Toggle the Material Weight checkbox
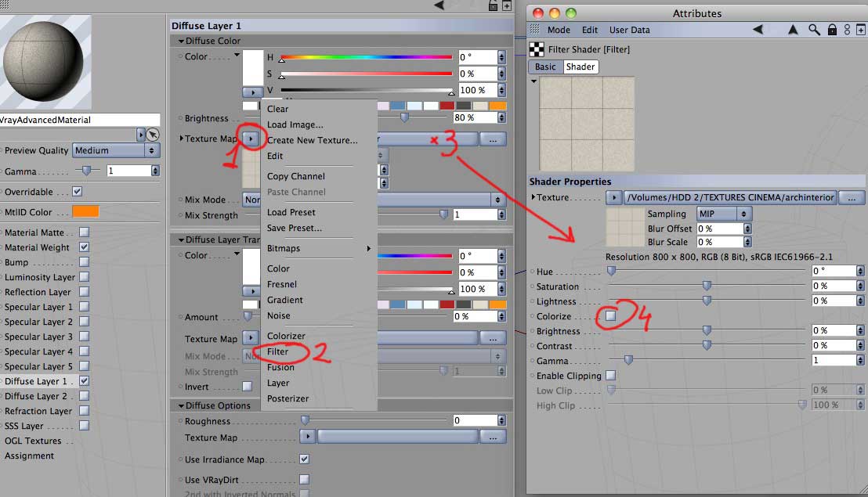This screenshot has height=497, width=868. coord(84,247)
